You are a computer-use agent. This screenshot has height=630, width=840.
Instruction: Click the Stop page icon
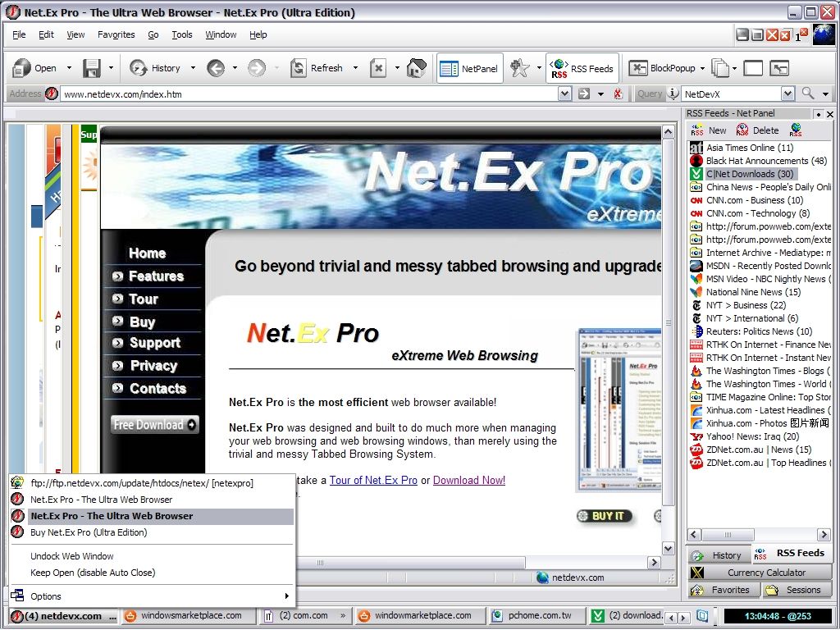click(377, 68)
